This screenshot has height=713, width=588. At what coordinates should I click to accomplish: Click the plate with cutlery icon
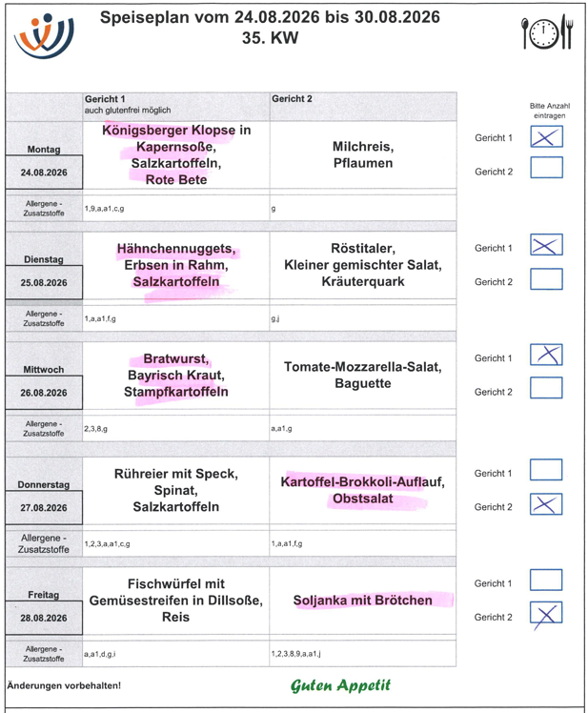[x=547, y=31]
